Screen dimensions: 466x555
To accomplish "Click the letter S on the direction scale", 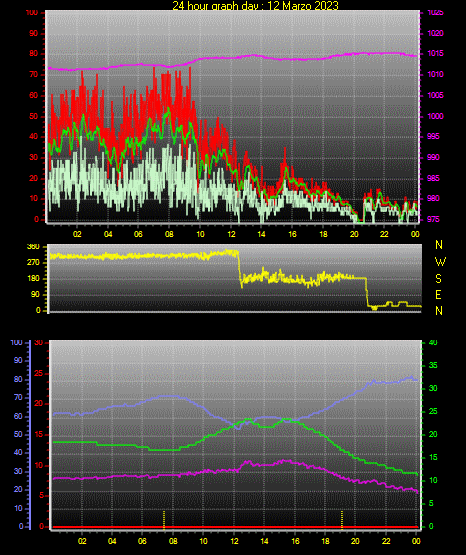I will click(x=438, y=279).
